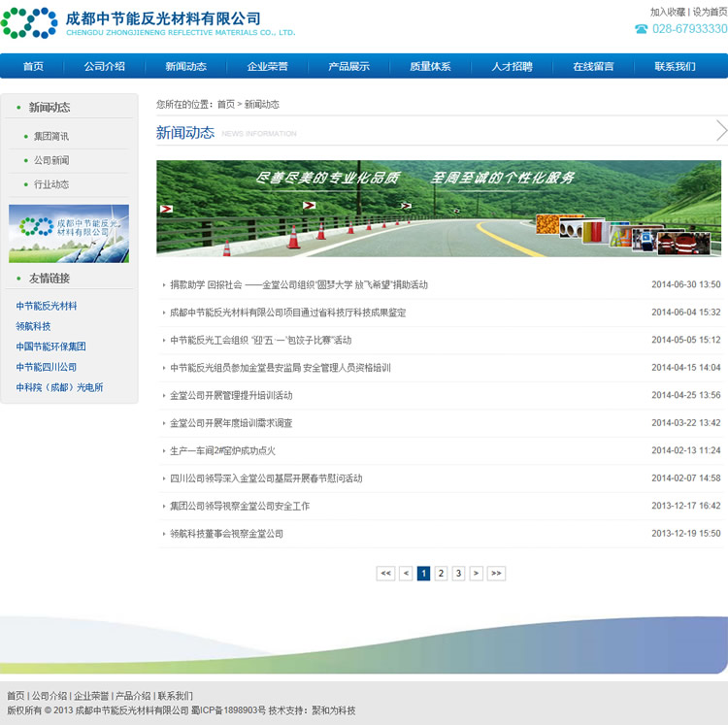Open the news article 生产一车间2#窑炉成功点火

click(222, 451)
